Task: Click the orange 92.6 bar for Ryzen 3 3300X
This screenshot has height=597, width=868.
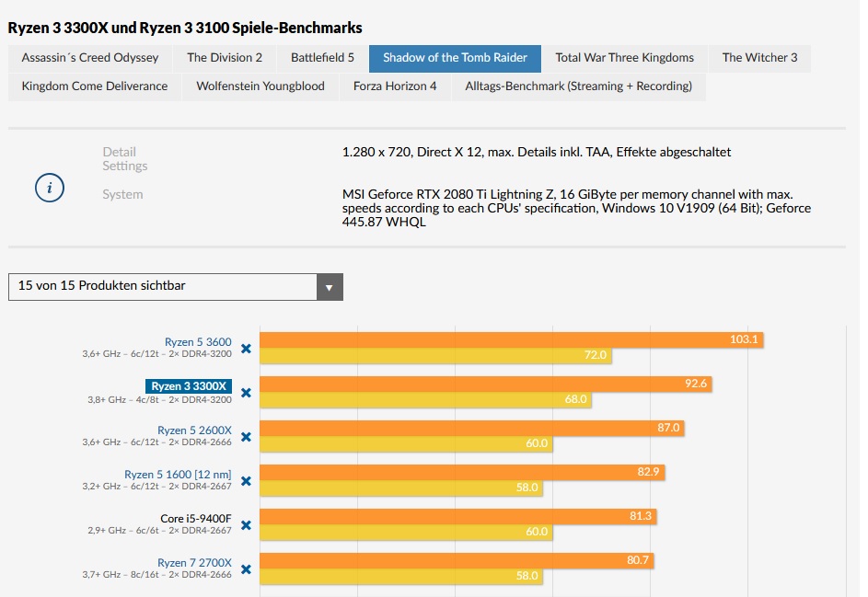Action: [x=485, y=384]
